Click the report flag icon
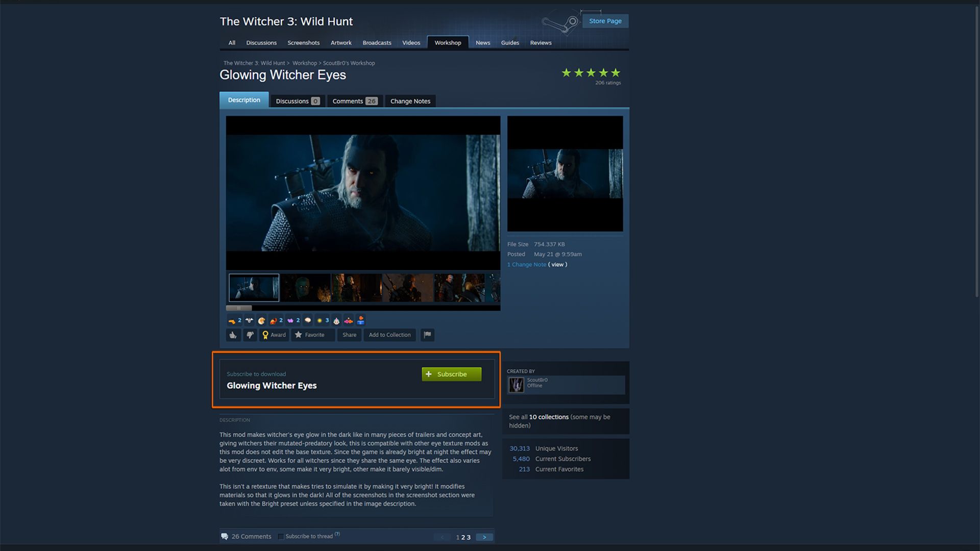 click(x=428, y=335)
